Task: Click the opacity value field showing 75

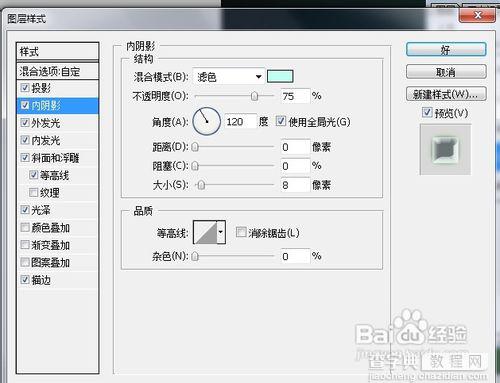Action: pos(295,96)
